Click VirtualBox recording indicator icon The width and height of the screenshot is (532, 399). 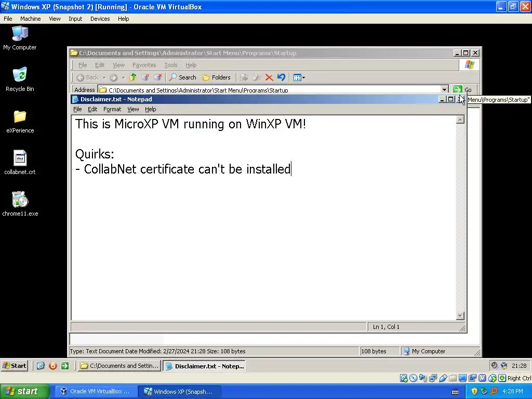click(x=472, y=378)
